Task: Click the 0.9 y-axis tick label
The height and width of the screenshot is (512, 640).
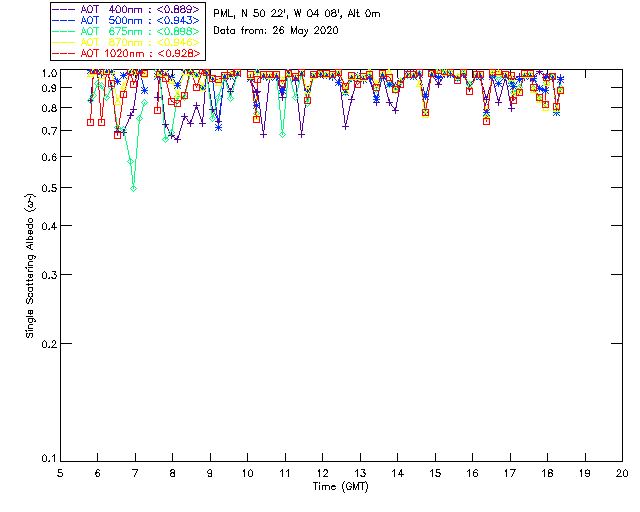Action: click(49, 88)
